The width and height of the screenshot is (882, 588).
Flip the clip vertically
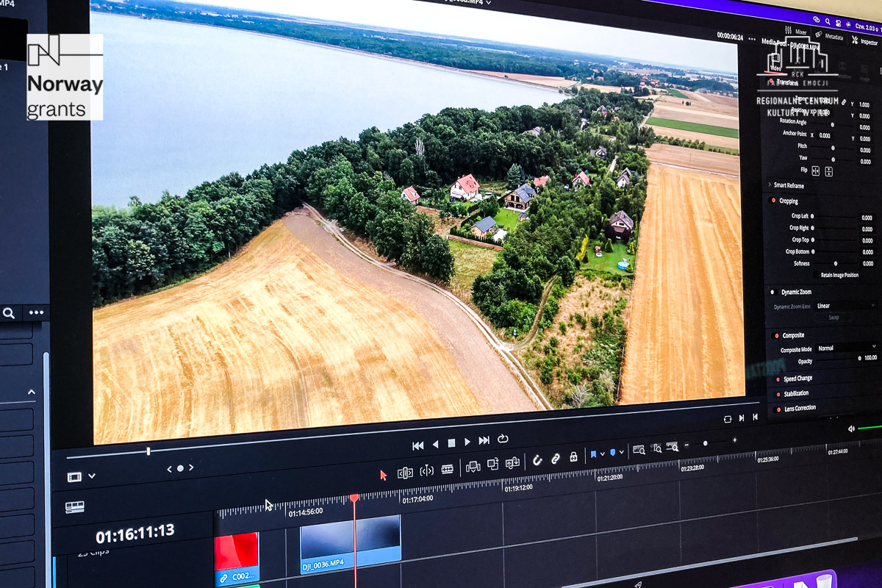(828, 172)
